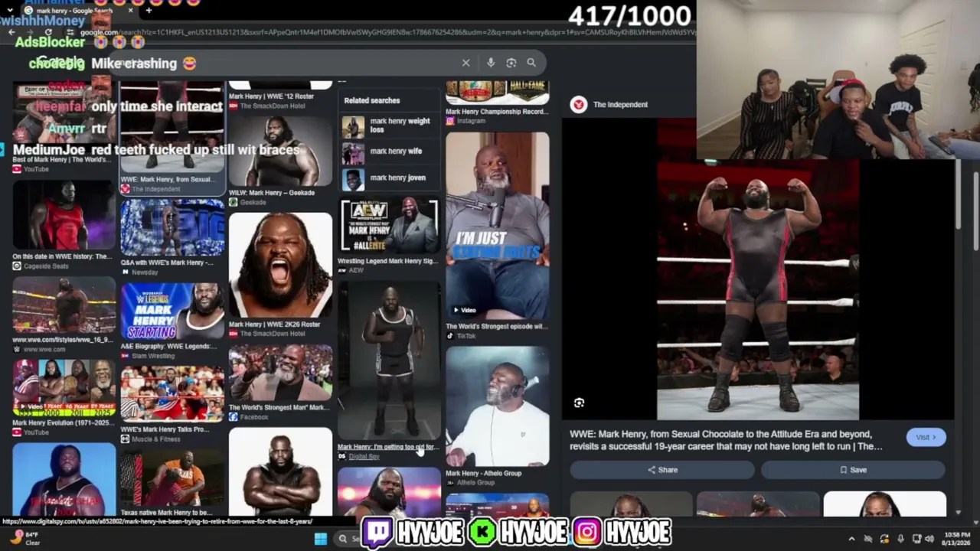Open the Mark Henry WWE 2K26 Roster image
Screen dimensions: 980x551
click(280, 265)
